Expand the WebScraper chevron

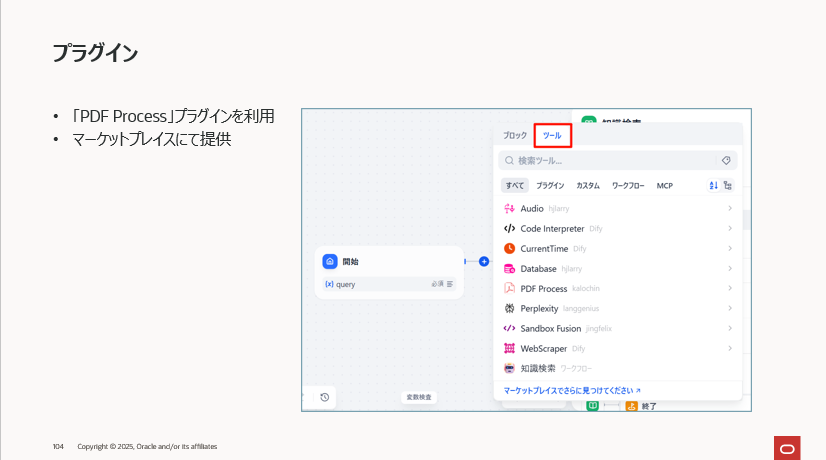(x=730, y=348)
